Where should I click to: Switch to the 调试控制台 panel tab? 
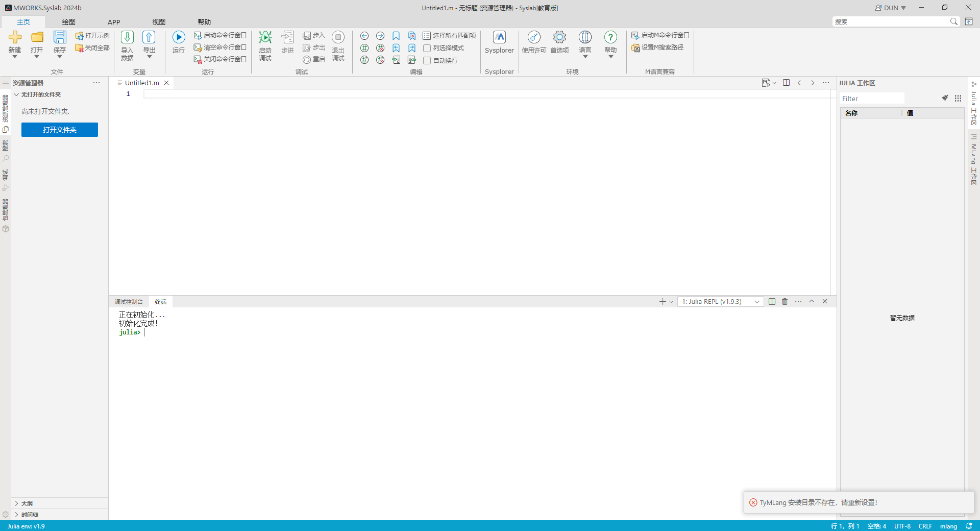click(129, 302)
